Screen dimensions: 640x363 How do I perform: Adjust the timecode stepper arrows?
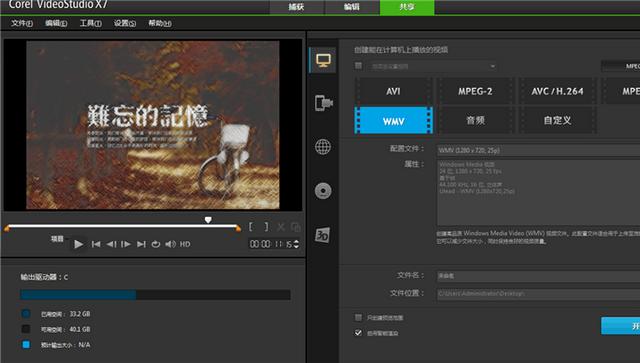(296, 244)
